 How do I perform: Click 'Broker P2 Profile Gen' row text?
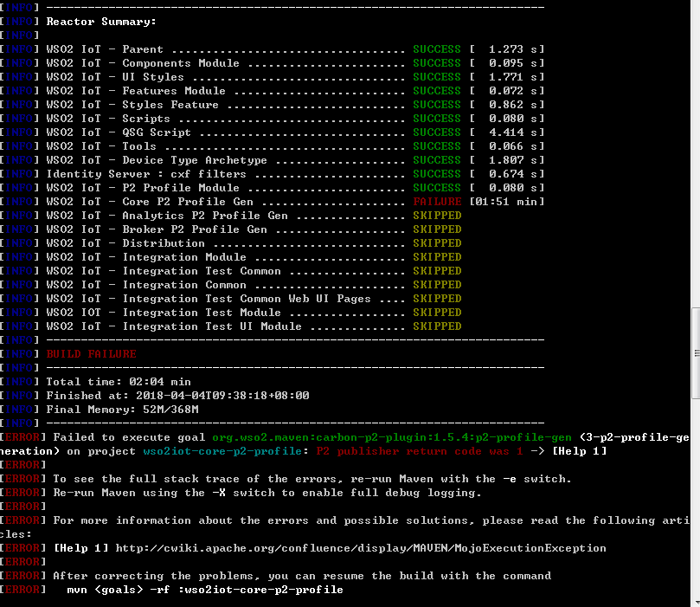(195, 229)
